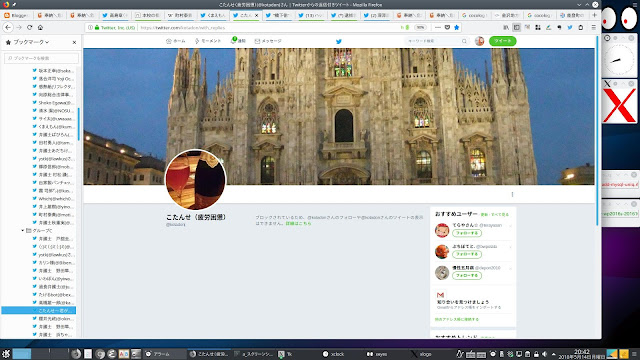Click the Pocket save icon in address bar
The width and height of the screenshot is (640, 360).
point(447,27)
